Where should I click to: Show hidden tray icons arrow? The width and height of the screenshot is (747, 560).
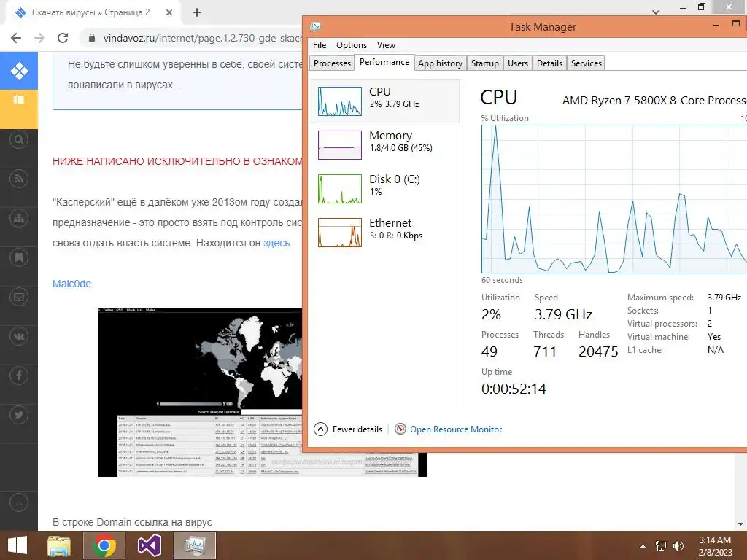pos(643,546)
